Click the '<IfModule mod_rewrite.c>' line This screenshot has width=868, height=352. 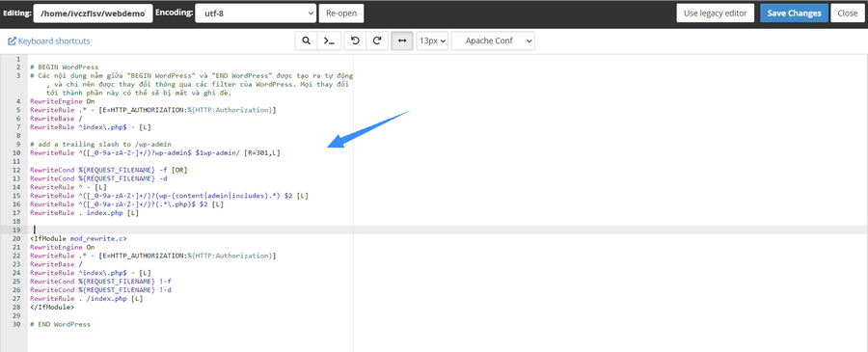pyautogui.click(x=79, y=238)
